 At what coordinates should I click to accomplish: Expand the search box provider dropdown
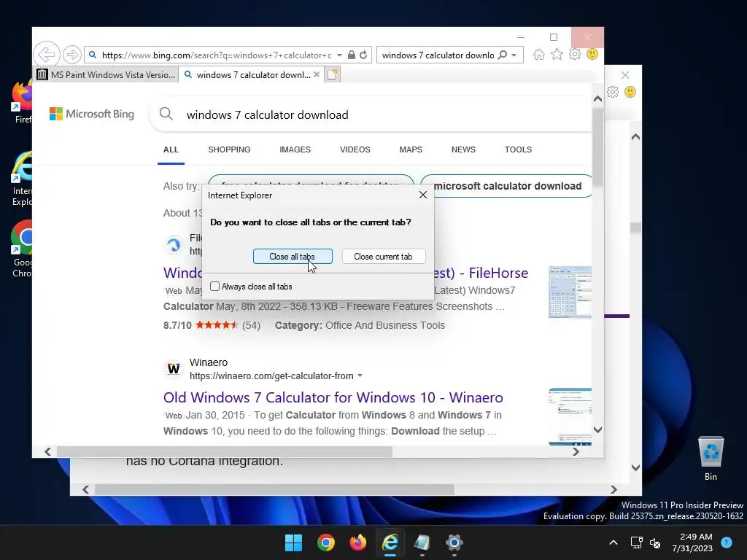point(514,55)
